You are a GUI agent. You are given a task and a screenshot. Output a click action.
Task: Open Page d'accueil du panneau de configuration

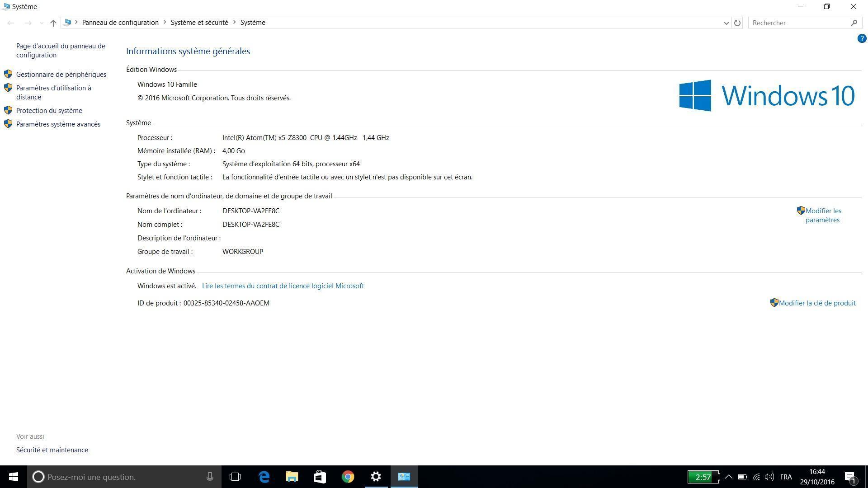61,51
